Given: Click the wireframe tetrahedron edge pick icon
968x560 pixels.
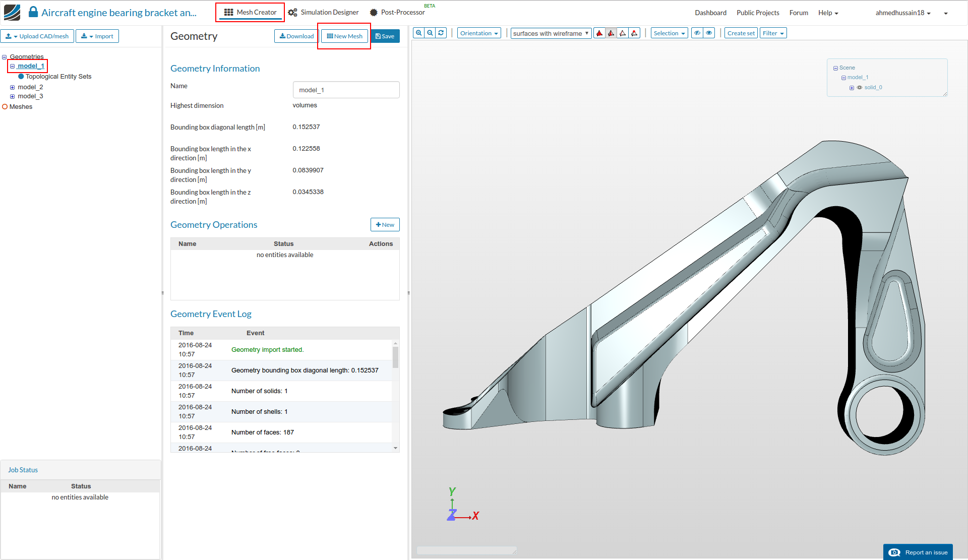Looking at the screenshot, I should [x=623, y=33].
